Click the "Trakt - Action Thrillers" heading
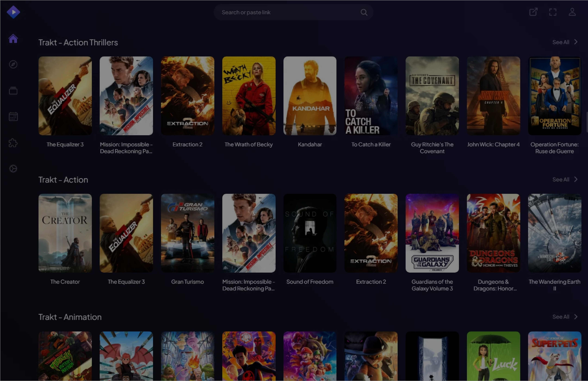 tap(78, 42)
